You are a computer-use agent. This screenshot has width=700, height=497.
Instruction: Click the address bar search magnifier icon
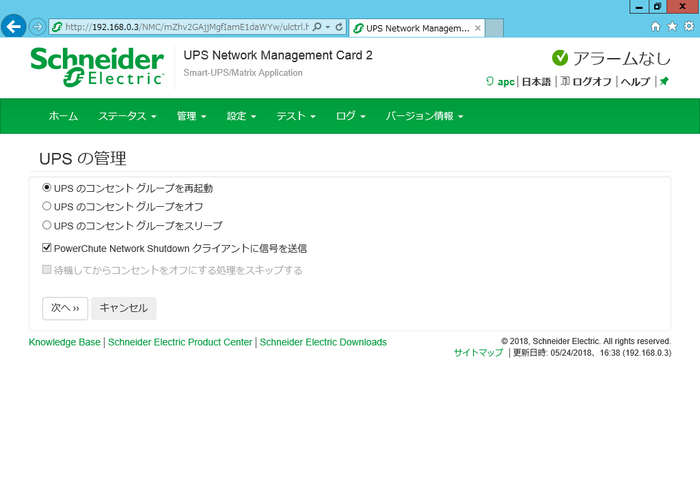point(317,27)
